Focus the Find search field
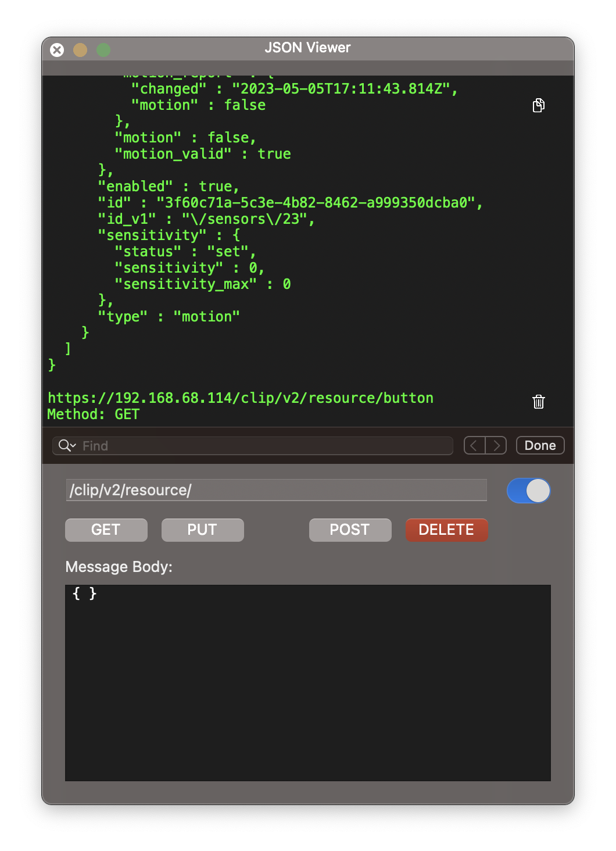Image resolution: width=616 pixels, height=851 pixels. pyautogui.click(x=253, y=446)
